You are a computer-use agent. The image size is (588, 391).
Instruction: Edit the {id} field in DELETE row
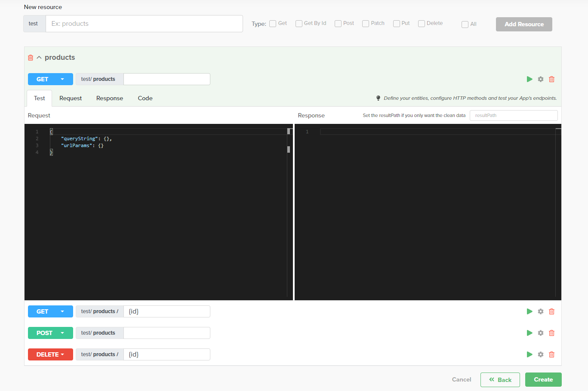pos(166,354)
